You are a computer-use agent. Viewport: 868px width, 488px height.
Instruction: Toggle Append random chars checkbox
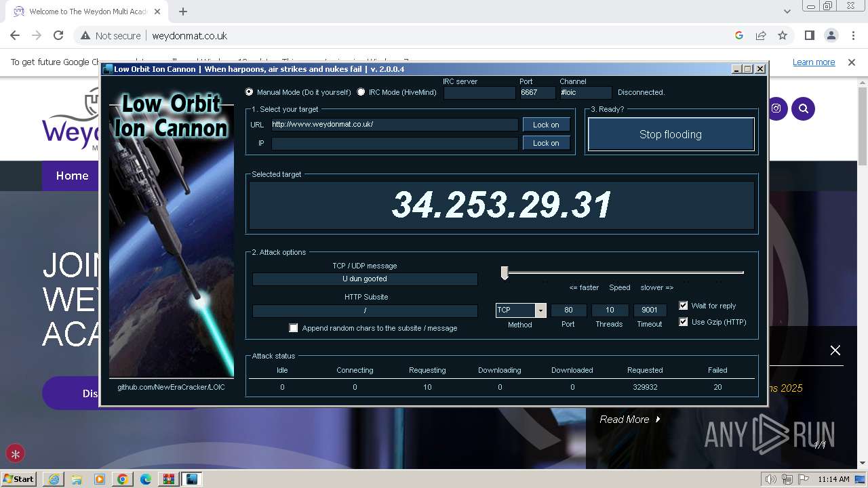pos(294,328)
